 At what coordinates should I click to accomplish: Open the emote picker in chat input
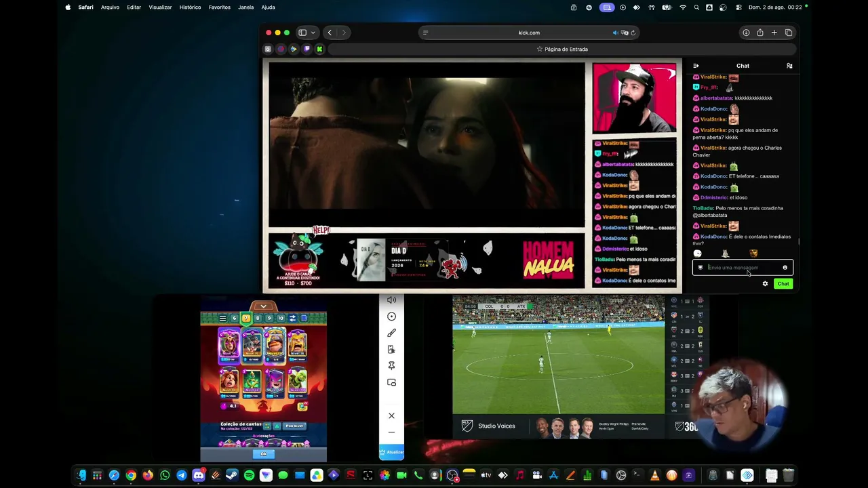point(785,267)
